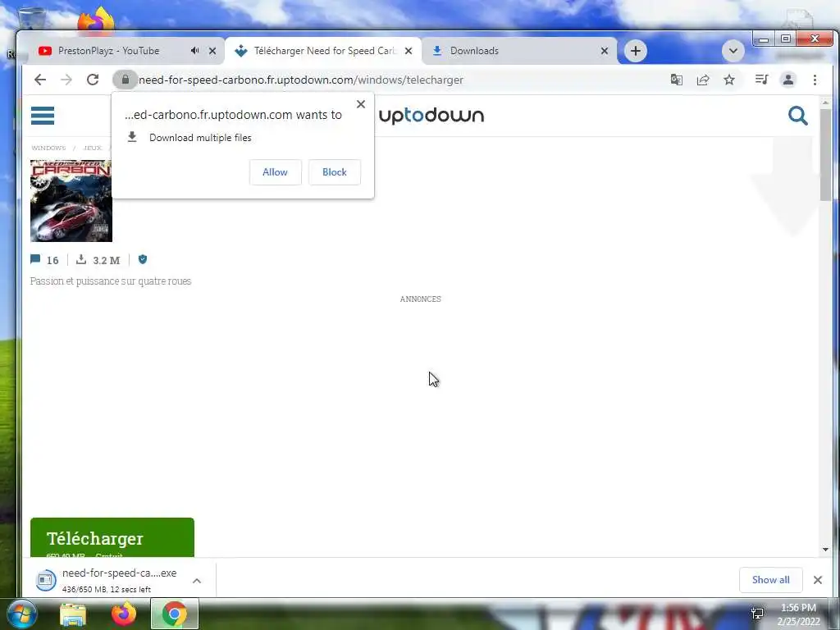The image size is (840, 630).
Task: Click the Passion et puissance tagline text
Action: pos(111,281)
